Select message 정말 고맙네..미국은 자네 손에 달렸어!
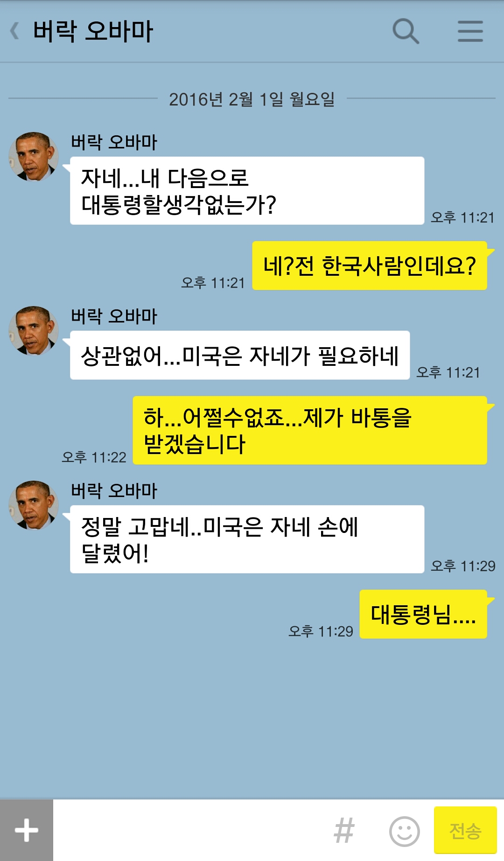504x861 pixels. (x=247, y=539)
